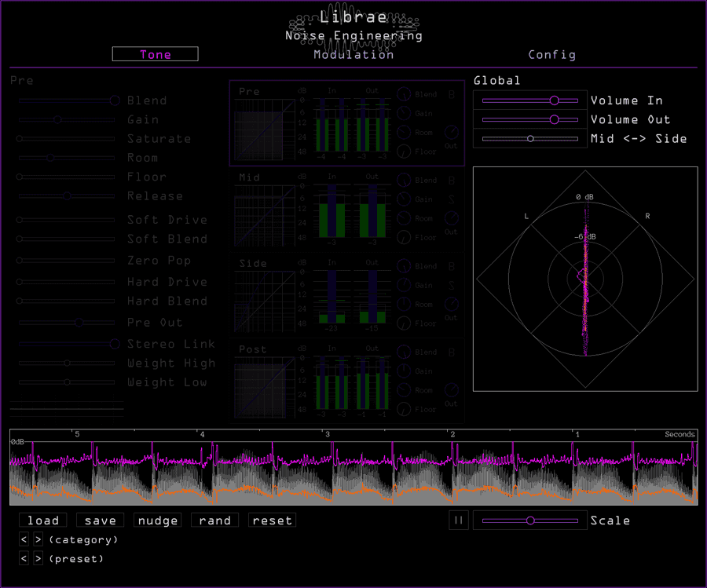Adjust the Volume Out slider
The image size is (707, 588).
pyautogui.click(x=529, y=119)
